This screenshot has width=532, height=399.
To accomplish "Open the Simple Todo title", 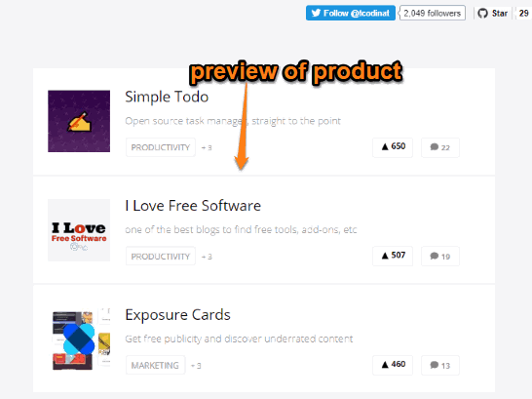I will click(x=167, y=97).
